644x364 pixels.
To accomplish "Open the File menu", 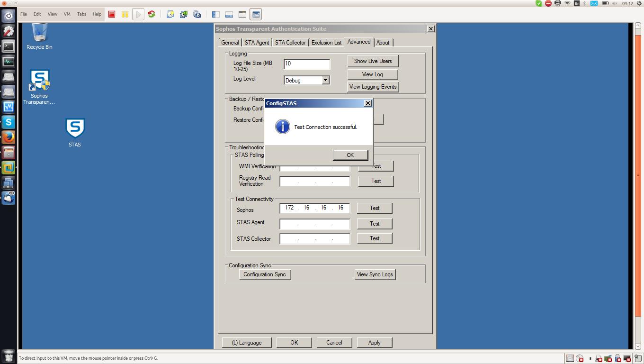I will [x=24, y=14].
